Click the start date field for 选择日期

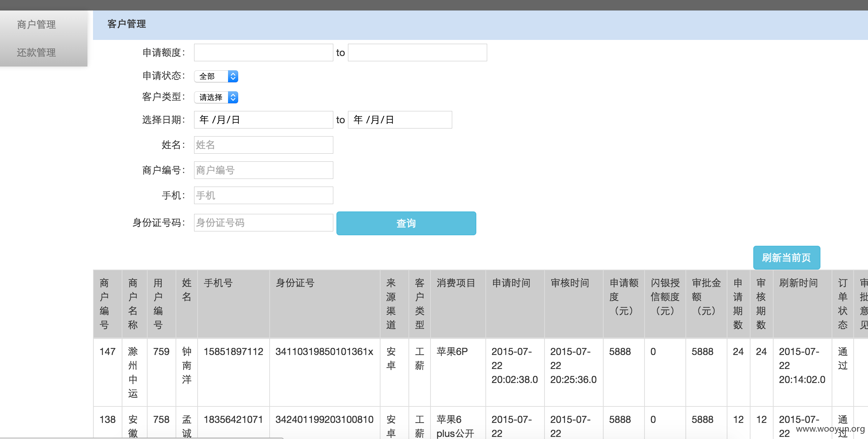(263, 120)
